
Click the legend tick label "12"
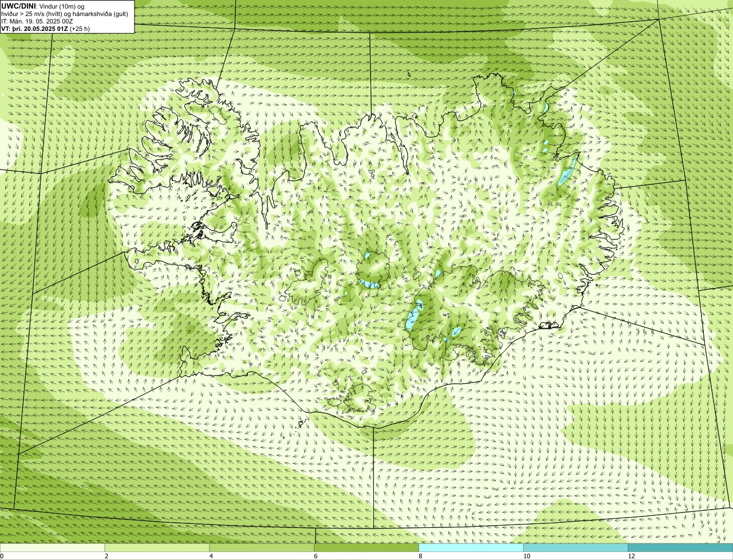630,556
